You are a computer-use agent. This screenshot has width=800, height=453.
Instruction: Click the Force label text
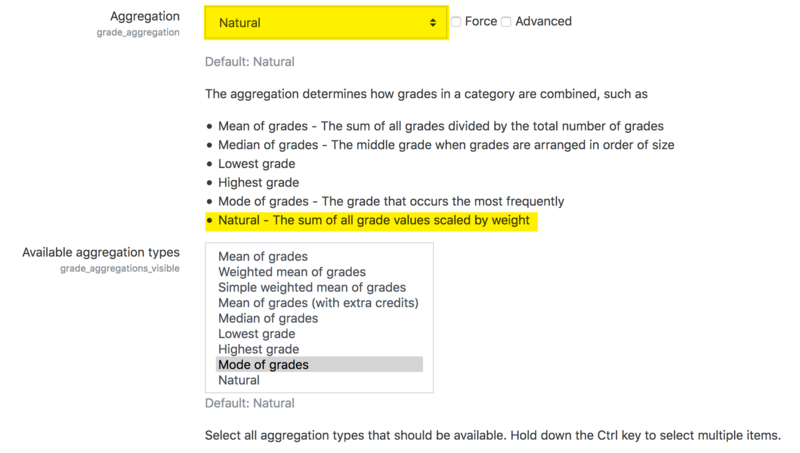[x=481, y=21]
